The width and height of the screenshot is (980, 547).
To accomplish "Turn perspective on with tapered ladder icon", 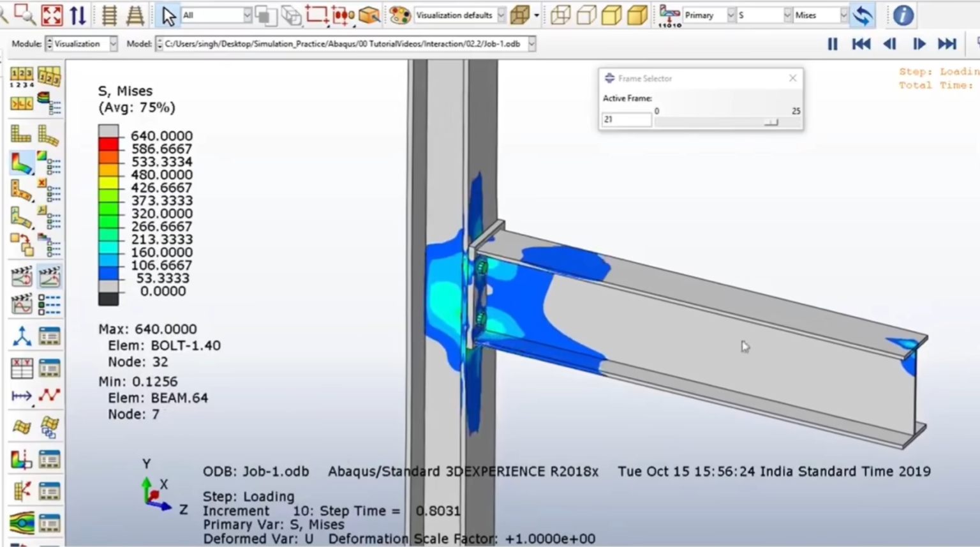I will [135, 15].
